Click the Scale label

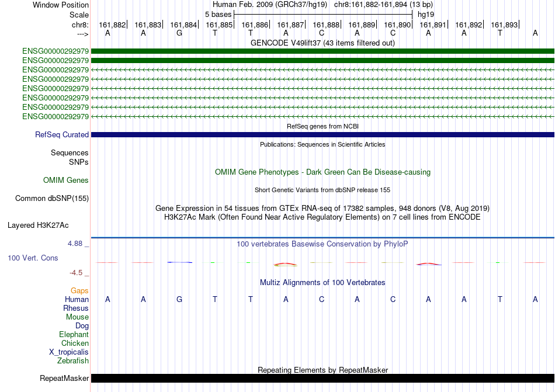(x=79, y=15)
